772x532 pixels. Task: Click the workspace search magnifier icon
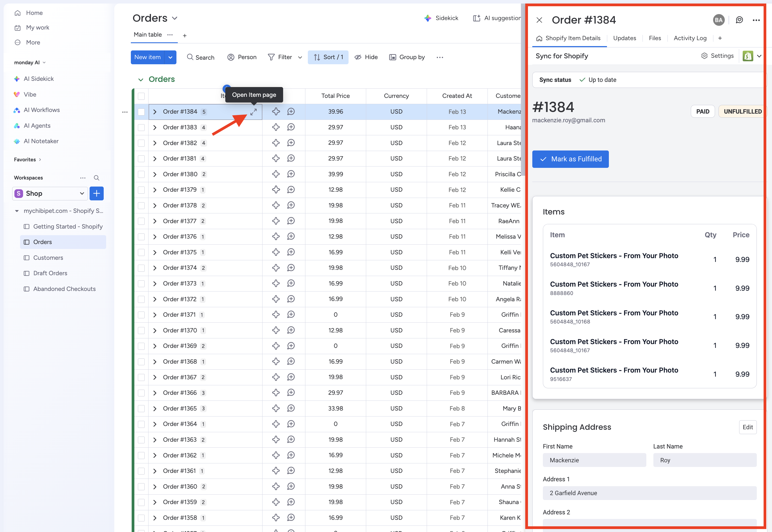tap(96, 178)
